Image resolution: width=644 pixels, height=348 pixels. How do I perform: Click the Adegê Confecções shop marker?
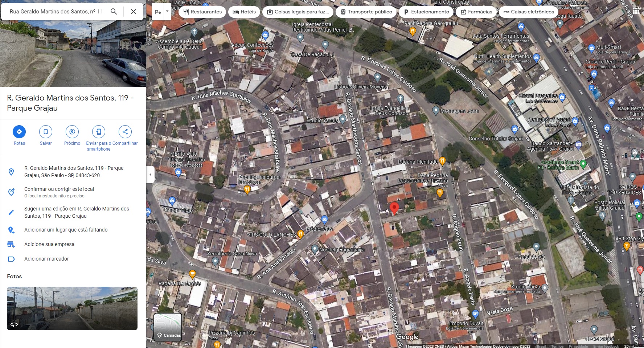(x=265, y=36)
